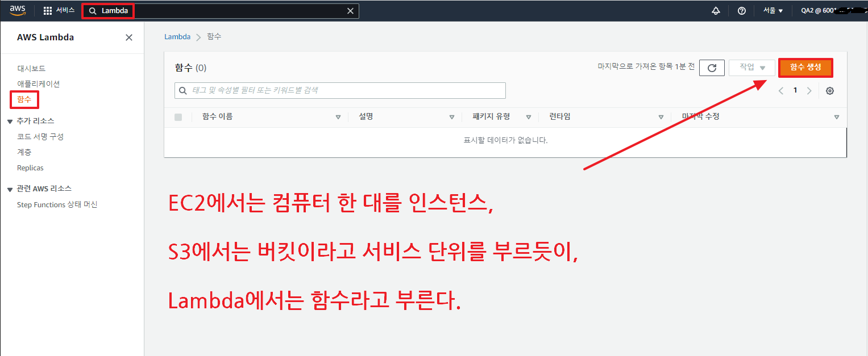Click the Lambda breadcrumb link
868x356 pixels.
tap(177, 36)
